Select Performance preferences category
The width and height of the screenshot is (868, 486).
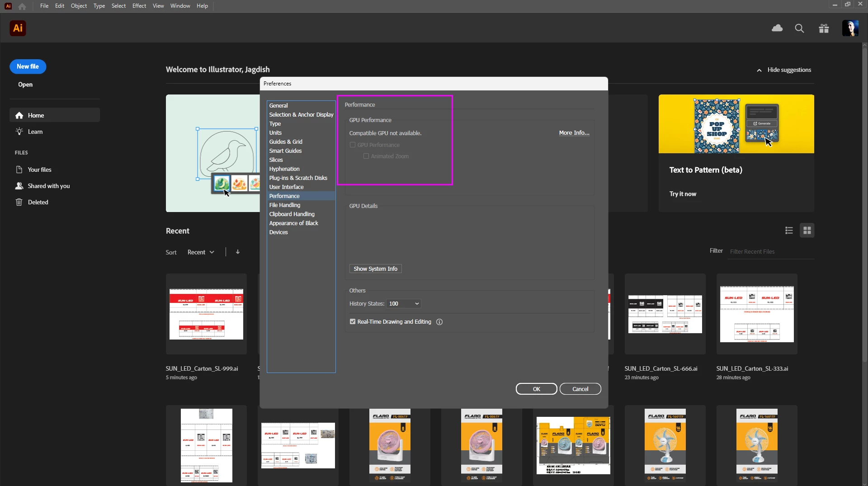(301, 196)
